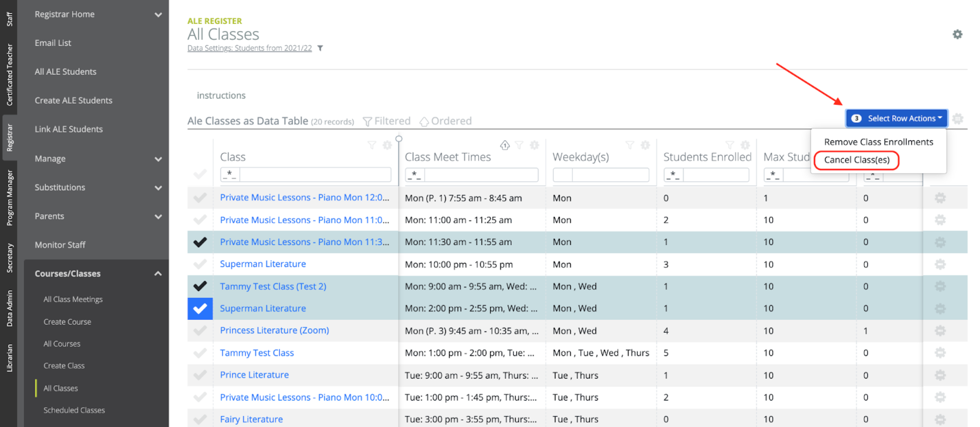The width and height of the screenshot is (980, 427).
Task: Open Class Meet Times column gear
Action: point(534,145)
